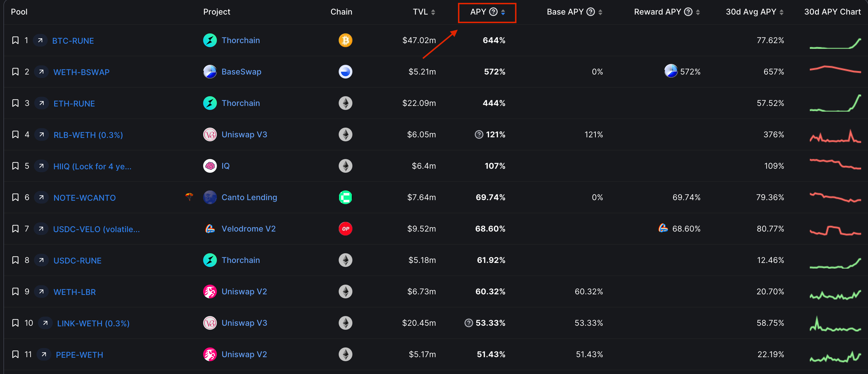Open external link arrow for PEPE-WETH
868x374 pixels.
(43, 354)
